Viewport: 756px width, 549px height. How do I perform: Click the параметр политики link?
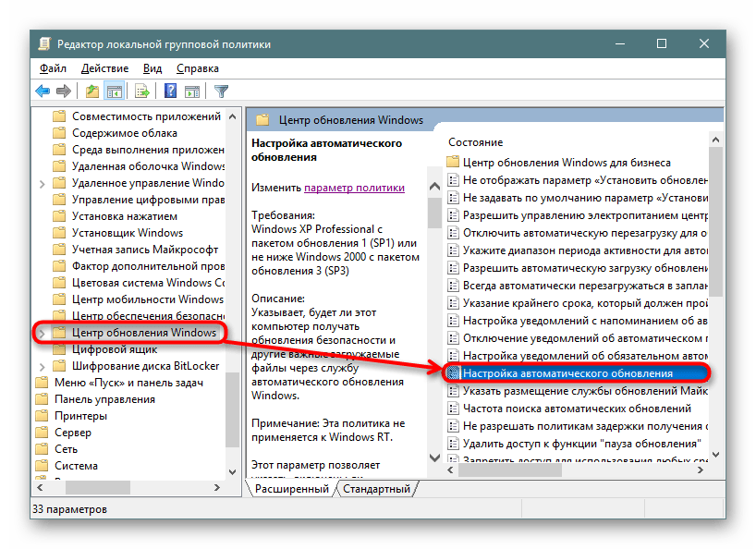354,188
